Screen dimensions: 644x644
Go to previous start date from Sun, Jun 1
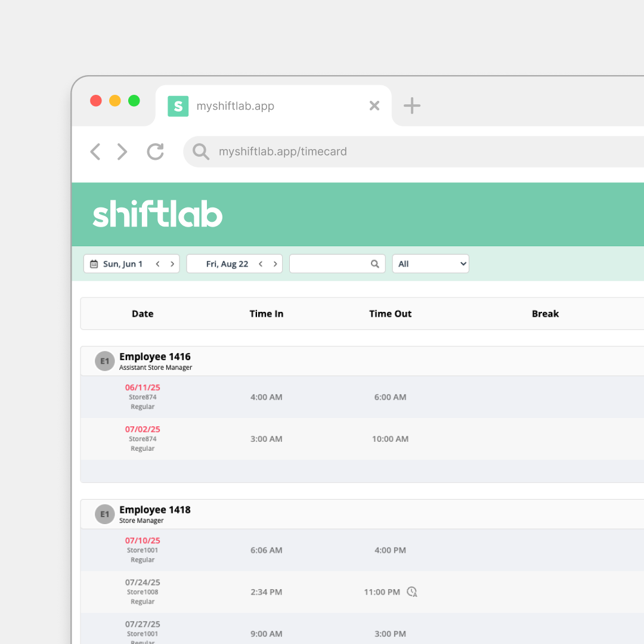[x=158, y=264]
